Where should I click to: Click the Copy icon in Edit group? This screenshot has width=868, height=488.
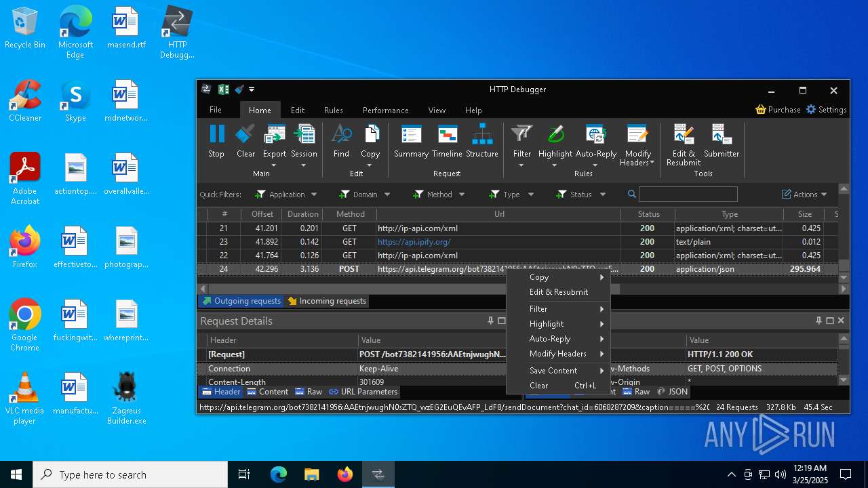click(371, 134)
